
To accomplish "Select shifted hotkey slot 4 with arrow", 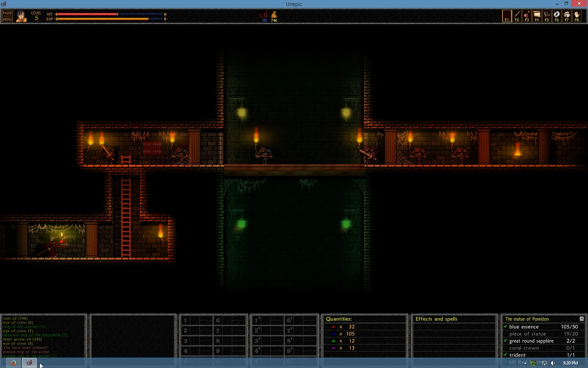I will (268, 351).
